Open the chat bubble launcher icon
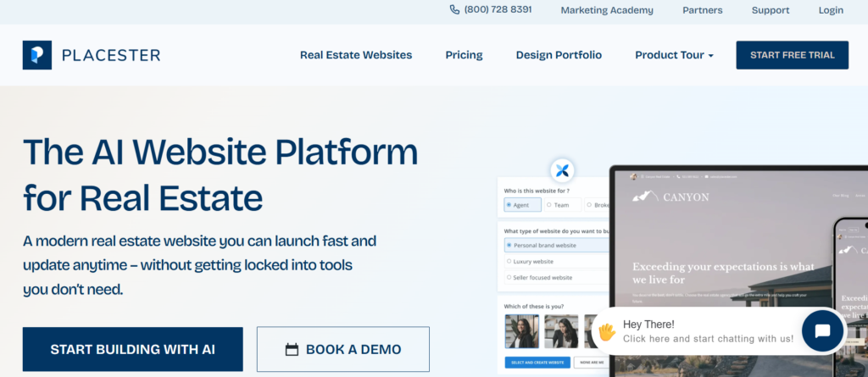 point(822,331)
